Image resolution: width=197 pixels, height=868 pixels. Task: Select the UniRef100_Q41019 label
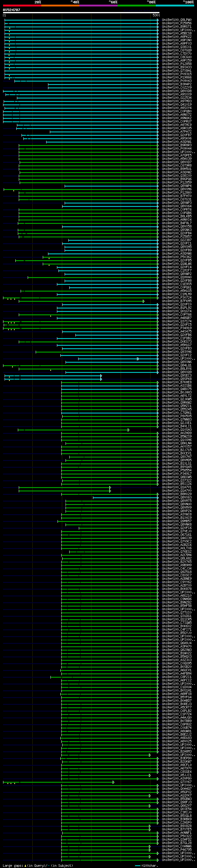pos(176,104)
